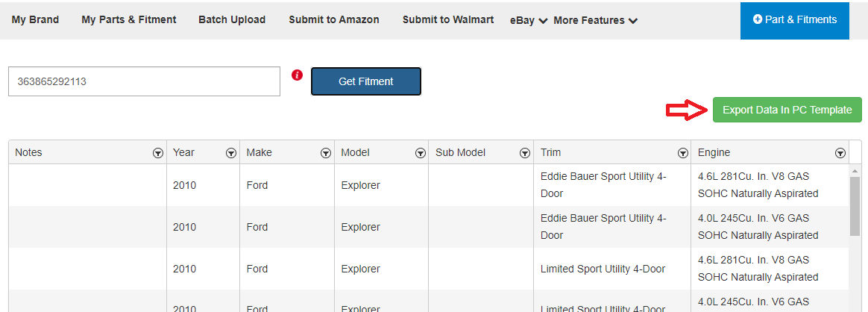Select Submit to Walmart

(448, 19)
